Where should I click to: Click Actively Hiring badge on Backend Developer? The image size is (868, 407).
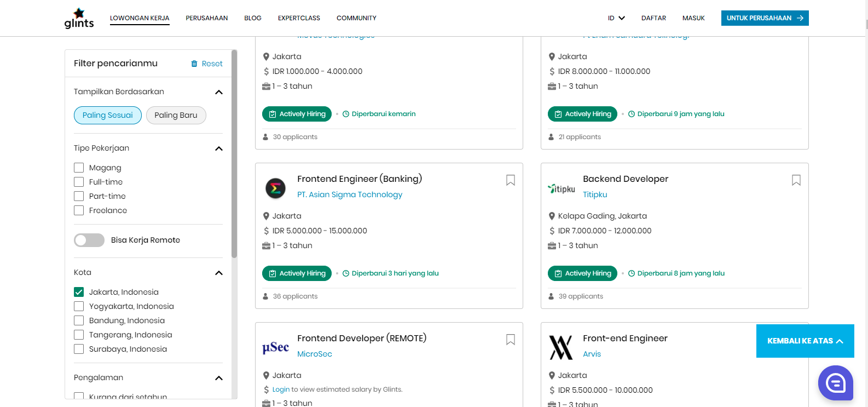coord(582,273)
